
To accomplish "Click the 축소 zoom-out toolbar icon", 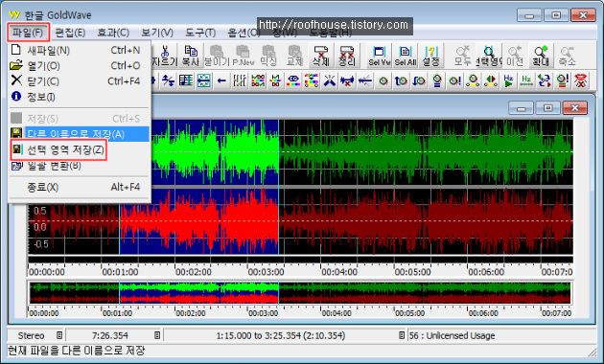I will [x=567, y=56].
